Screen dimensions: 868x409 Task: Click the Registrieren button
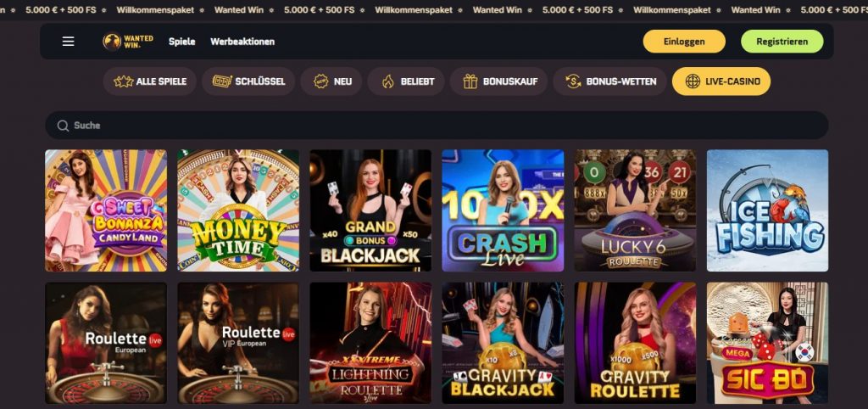[782, 42]
